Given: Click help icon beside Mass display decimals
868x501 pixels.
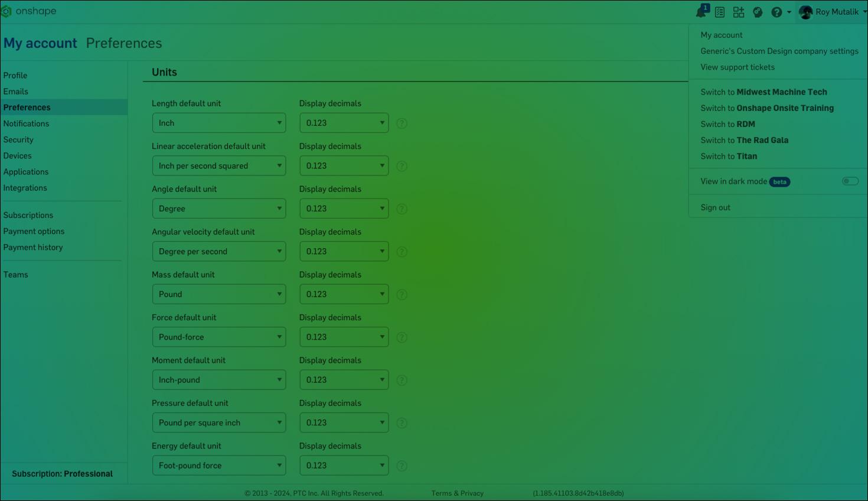Looking at the screenshot, I should pyautogui.click(x=402, y=295).
